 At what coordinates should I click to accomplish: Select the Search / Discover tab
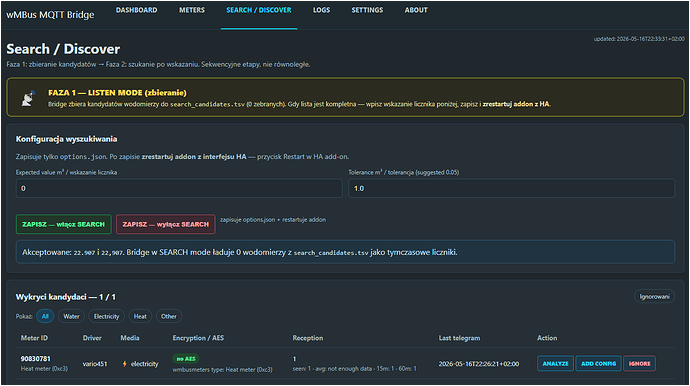[x=259, y=10]
